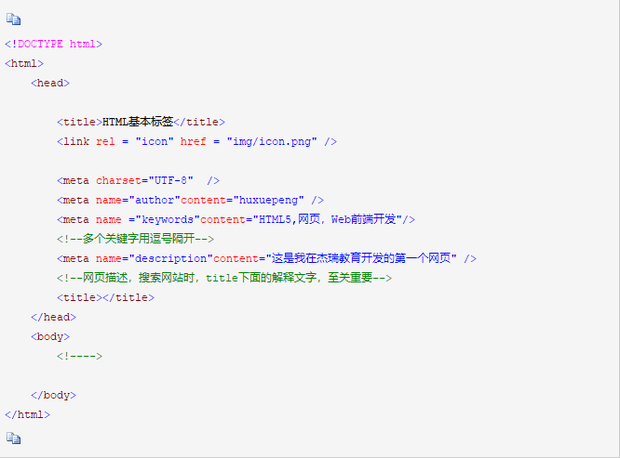Click the description value 这是我在杰瑞教育开发的第一个网页
620x458 pixels.
pyautogui.click(x=364, y=259)
